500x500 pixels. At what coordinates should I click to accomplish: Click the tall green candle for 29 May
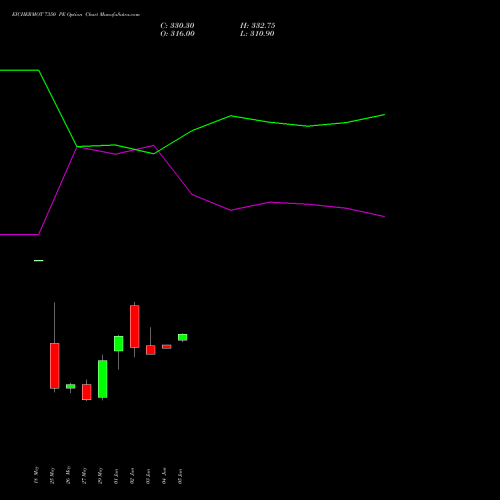coord(103,379)
